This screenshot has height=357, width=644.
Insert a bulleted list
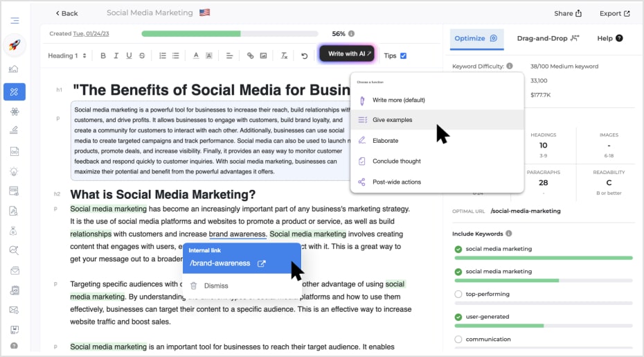coord(176,55)
